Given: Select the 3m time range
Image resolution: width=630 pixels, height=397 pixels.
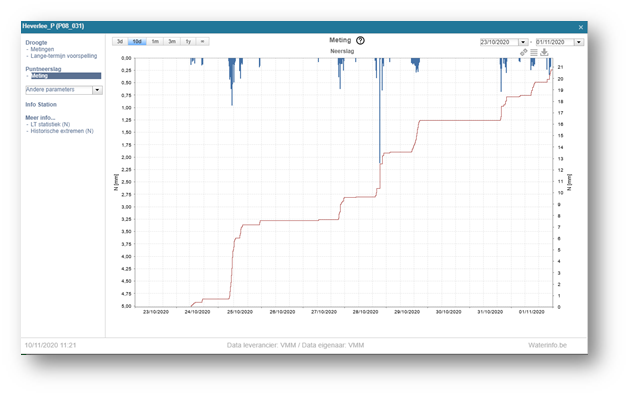Looking at the screenshot, I should pyautogui.click(x=172, y=41).
